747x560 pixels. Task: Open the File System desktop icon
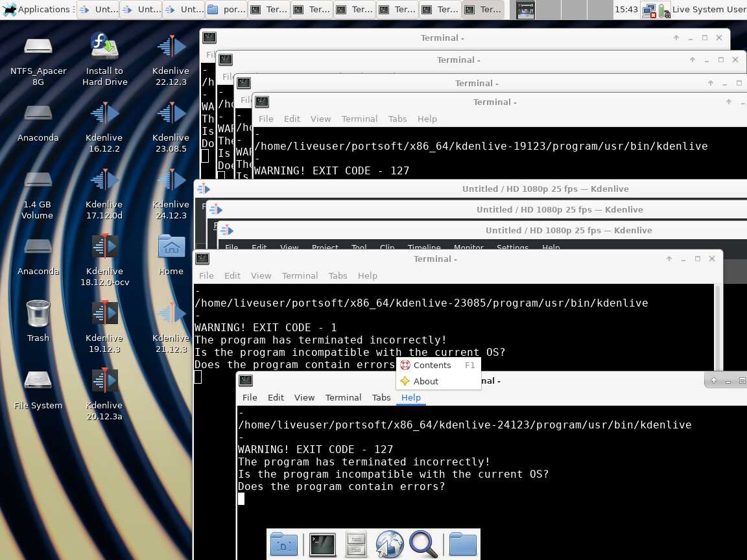[x=38, y=380]
